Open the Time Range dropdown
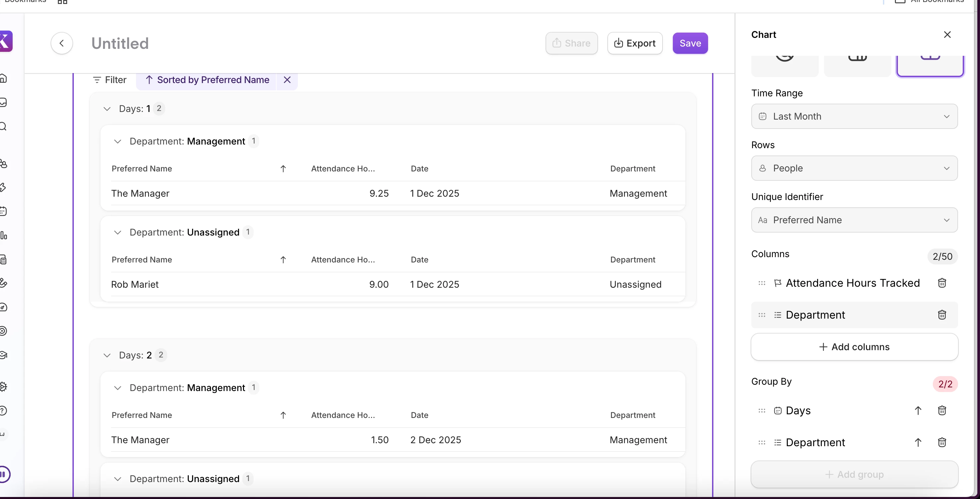Image resolution: width=980 pixels, height=499 pixels. click(854, 116)
